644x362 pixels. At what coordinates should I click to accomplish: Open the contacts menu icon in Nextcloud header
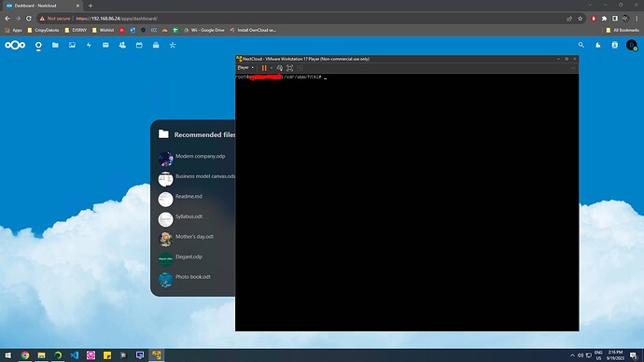coord(615,45)
